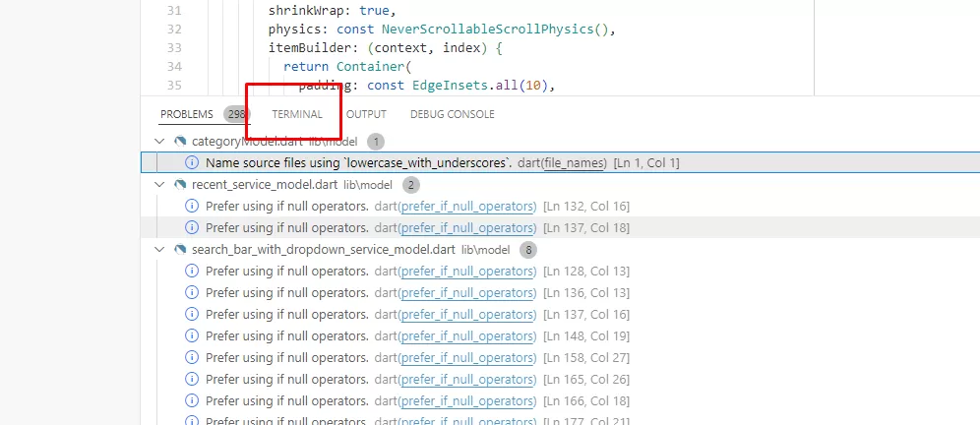Open prefer_if_null_operators link at Ln 137, Col 18
980x425 pixels.
pyautogui.click(x=466, y=227)
